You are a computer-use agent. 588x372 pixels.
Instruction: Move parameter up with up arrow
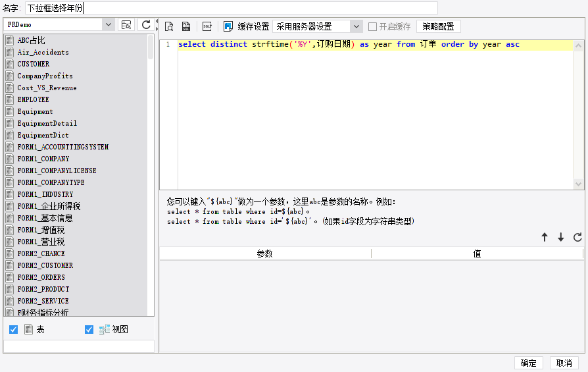[x=545, y=237]
